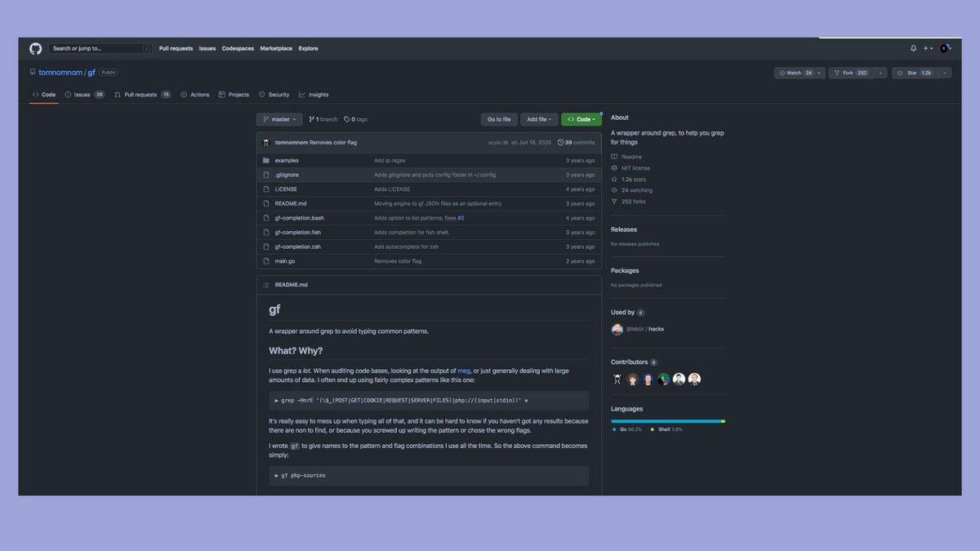The width and height of the screenshot is (980, 551).
Task: Open the GitHub logo home link
Action: coord(35,48)
